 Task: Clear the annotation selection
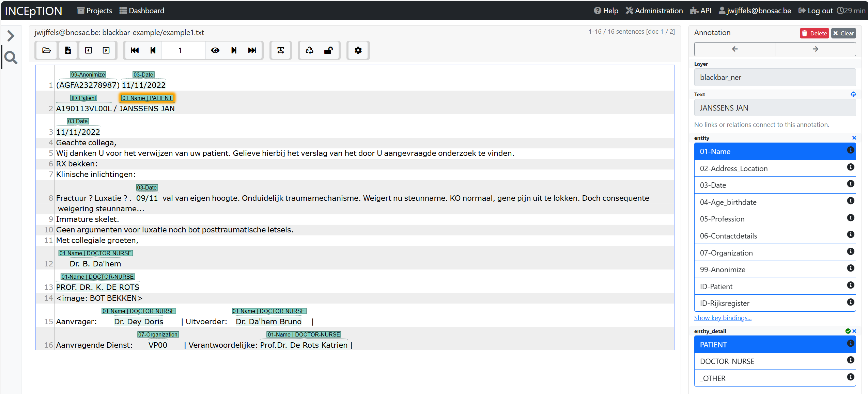coord(843,33)
